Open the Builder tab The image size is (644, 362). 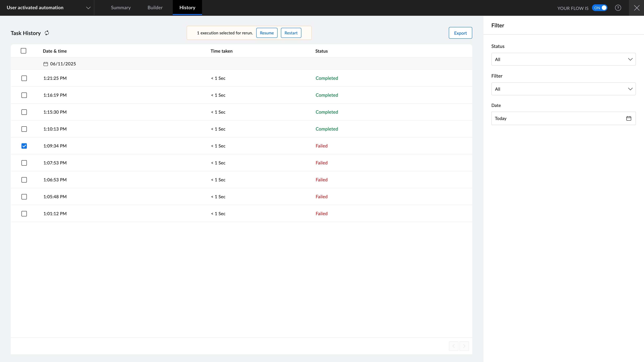coord(155,8)
